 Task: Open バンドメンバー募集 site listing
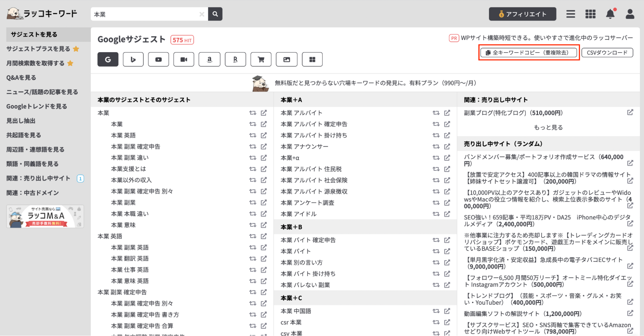coord(544,160)
